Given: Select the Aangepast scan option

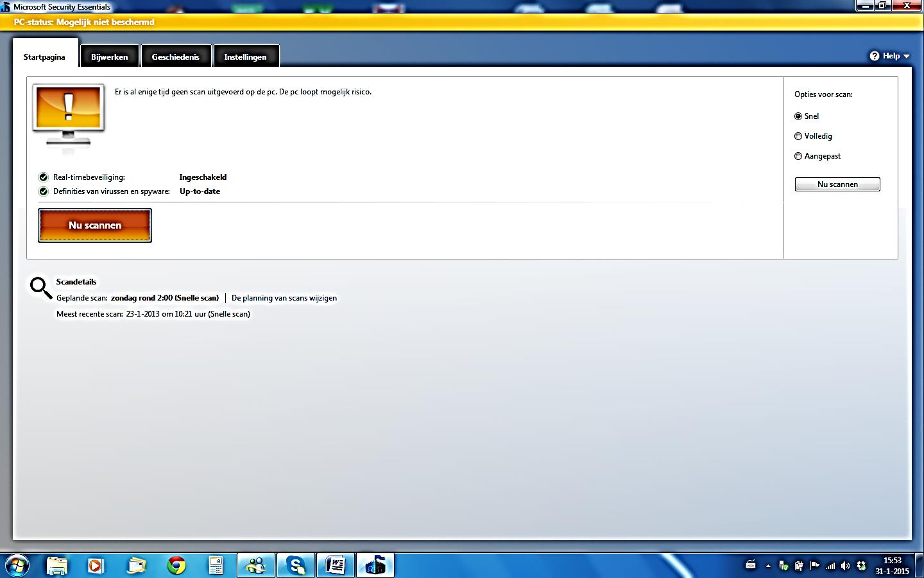Looking at the screenshot, I should click(798, 156).
